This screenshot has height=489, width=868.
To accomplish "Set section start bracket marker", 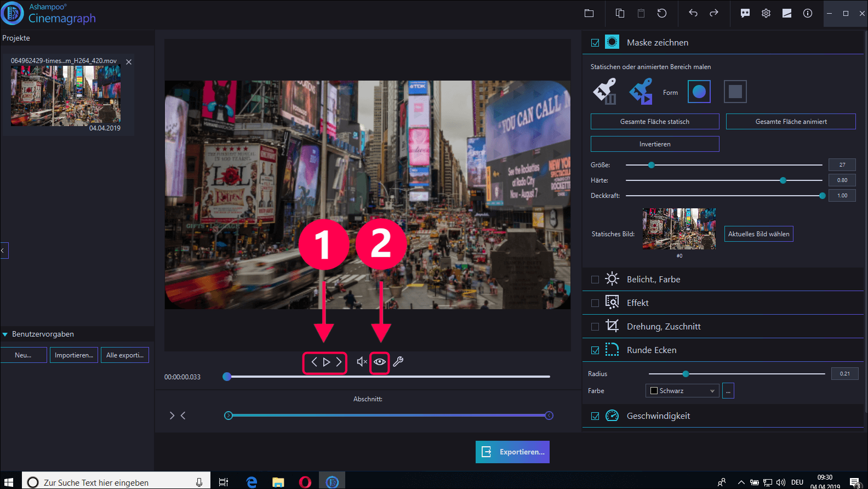I will pos(172,416).
